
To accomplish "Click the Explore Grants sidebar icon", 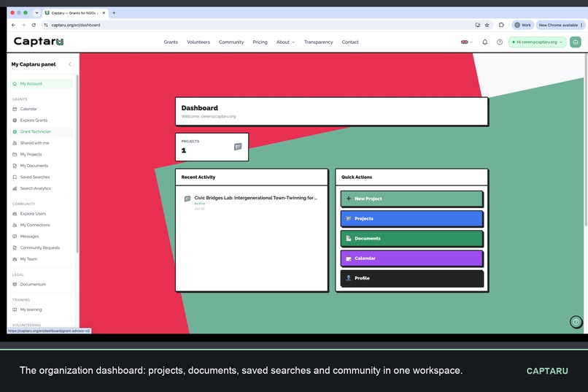I will 15,120.
